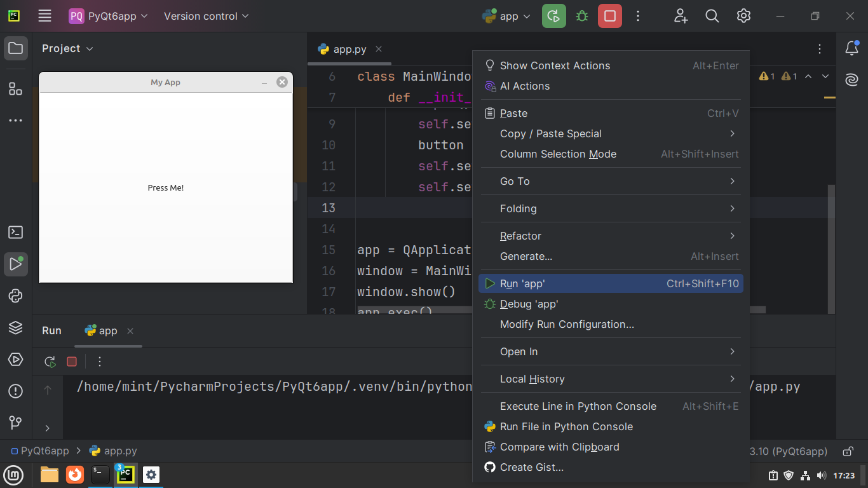Open Firefox from the taskbar
This screenshot has height=488, width=868.
[x=75, y=475]
